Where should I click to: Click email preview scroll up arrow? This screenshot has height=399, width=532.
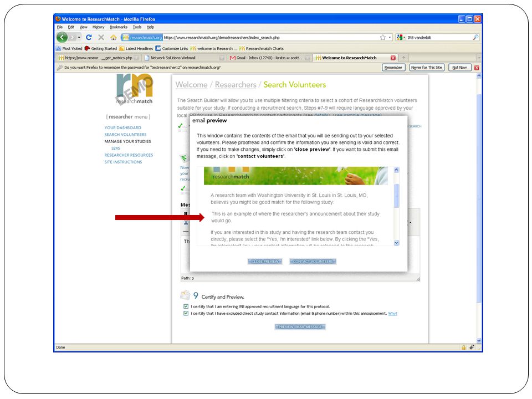click(396, 170)
